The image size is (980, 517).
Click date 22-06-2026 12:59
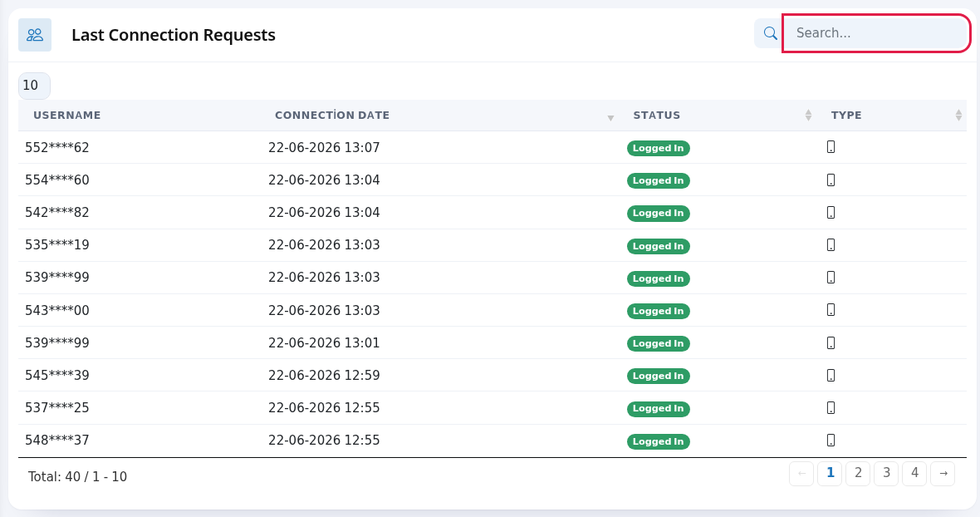tap(324, 376)
